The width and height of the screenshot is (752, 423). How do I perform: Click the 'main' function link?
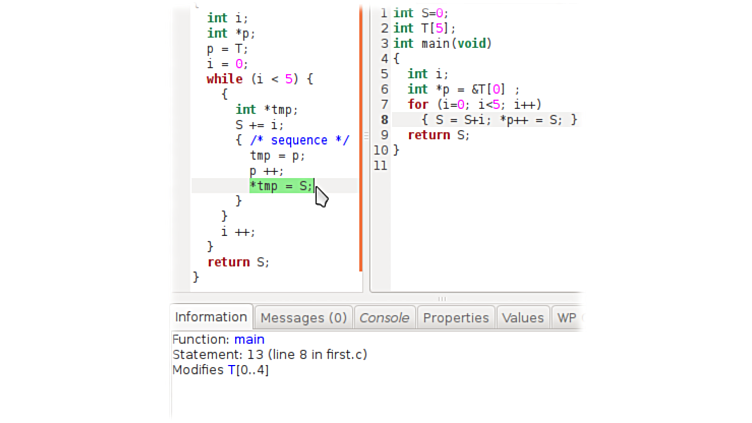pyautogui.click(x=249, y=340)
